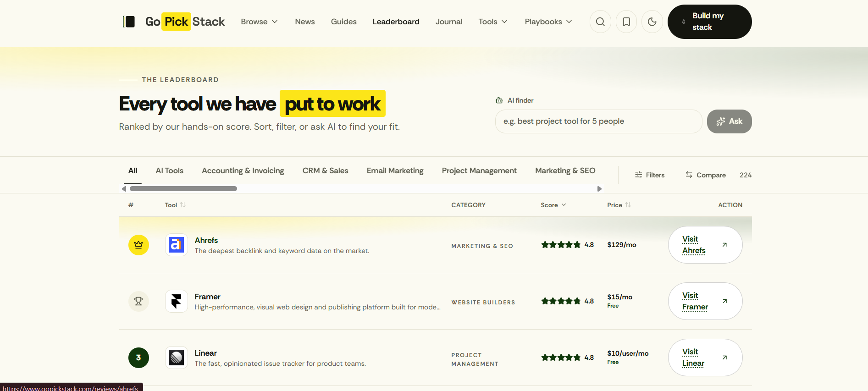
Task: Click the "$129/mo" price text
Action: 622,245
